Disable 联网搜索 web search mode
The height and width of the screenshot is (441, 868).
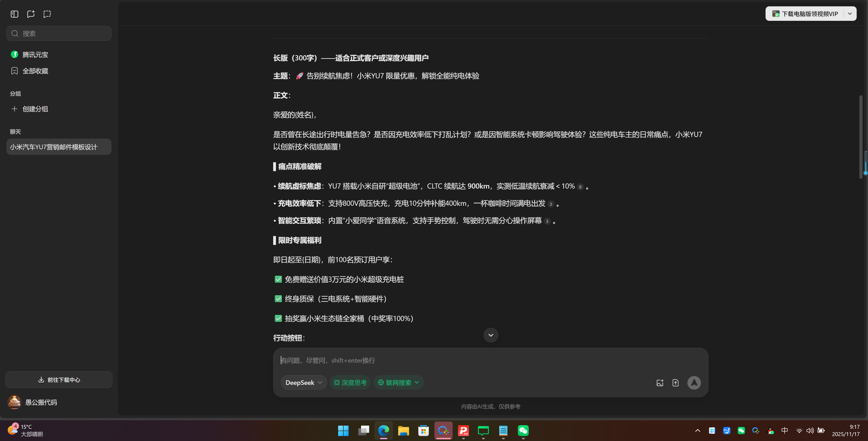click(398, 382)
